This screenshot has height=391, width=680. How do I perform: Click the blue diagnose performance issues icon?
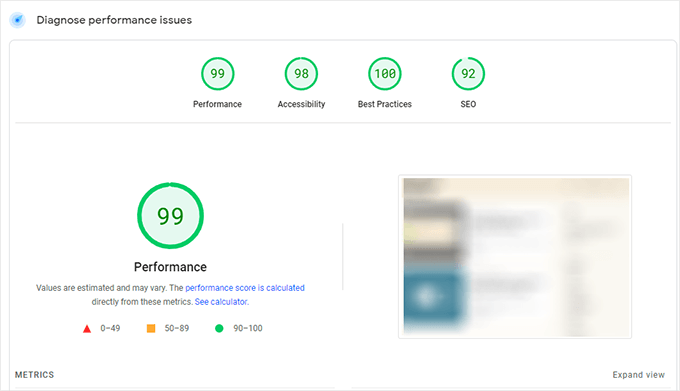17,20
